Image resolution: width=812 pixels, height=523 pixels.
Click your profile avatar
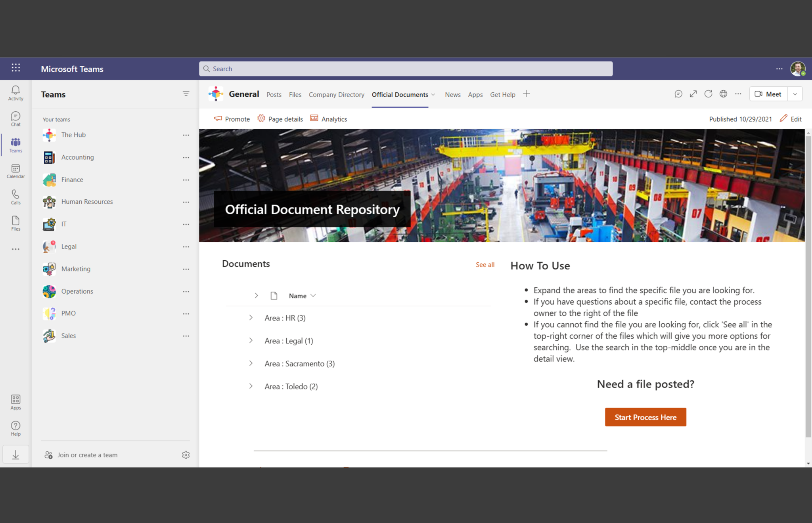point(798,68)
